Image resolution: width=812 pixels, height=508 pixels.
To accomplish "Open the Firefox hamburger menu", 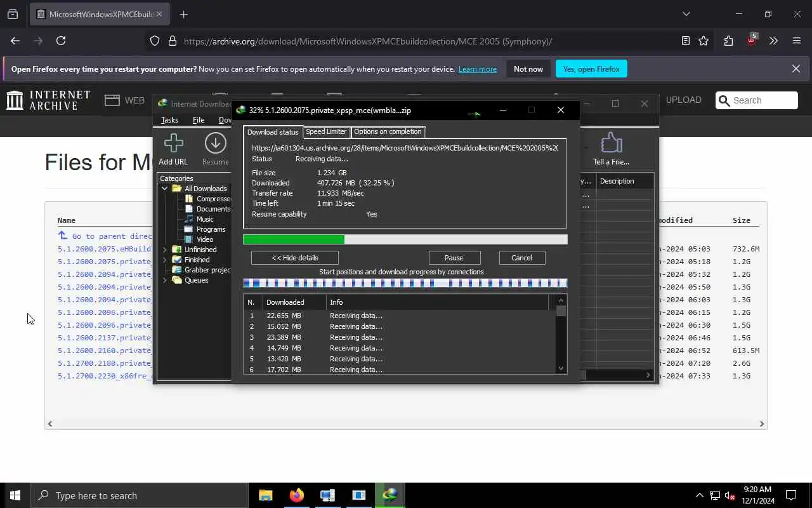I will (797, 41).
